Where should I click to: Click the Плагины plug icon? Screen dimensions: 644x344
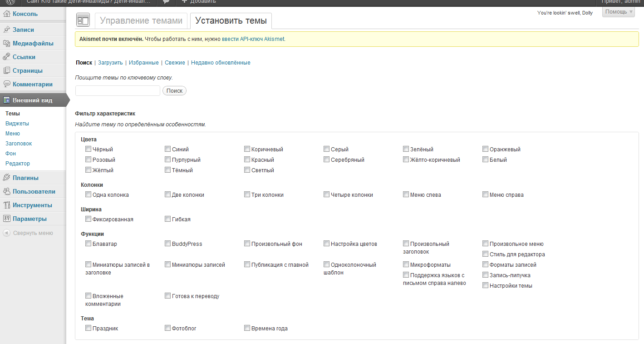pos(7,178)
